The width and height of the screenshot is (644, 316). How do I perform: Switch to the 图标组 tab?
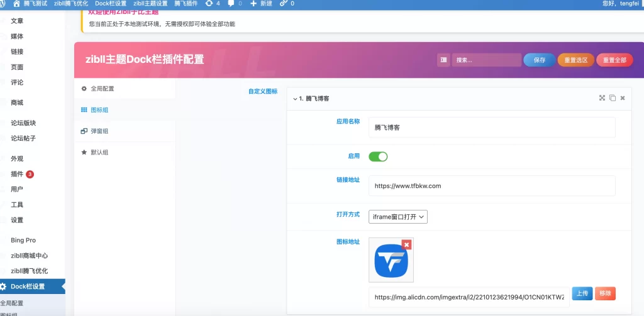point(125,110)
